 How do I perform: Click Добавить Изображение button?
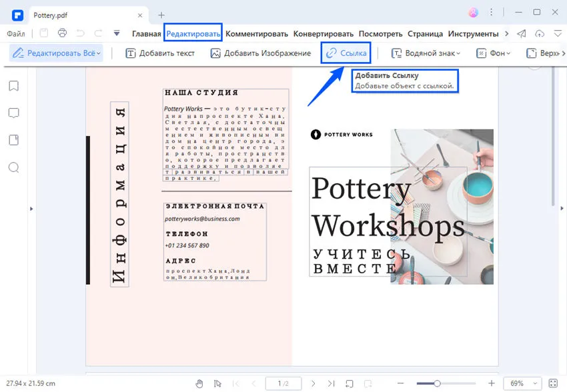[261, 53]
